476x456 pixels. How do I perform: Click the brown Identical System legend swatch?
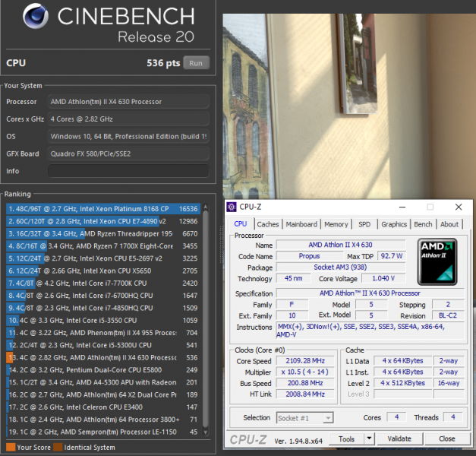(x=58, y=447)
